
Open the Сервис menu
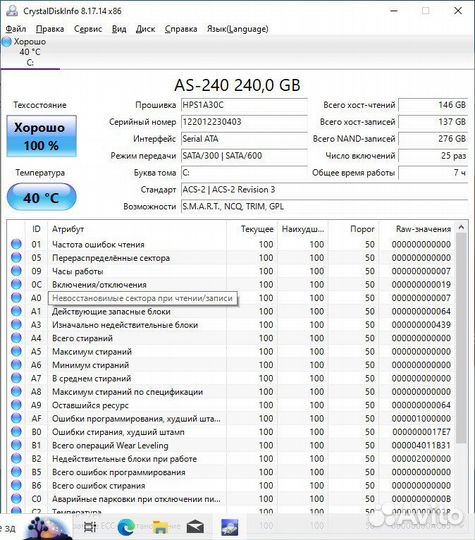pyautogui.click(x=88, y=29)
